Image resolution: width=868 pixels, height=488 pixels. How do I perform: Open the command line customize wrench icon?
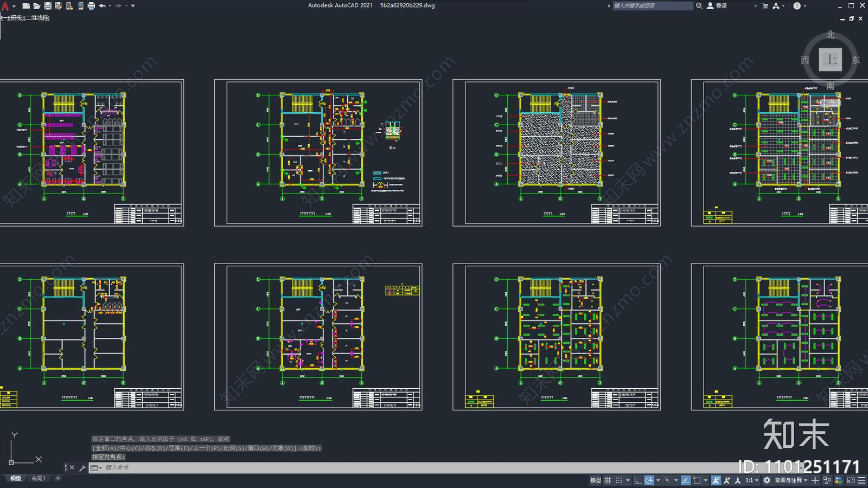(82, 467)
